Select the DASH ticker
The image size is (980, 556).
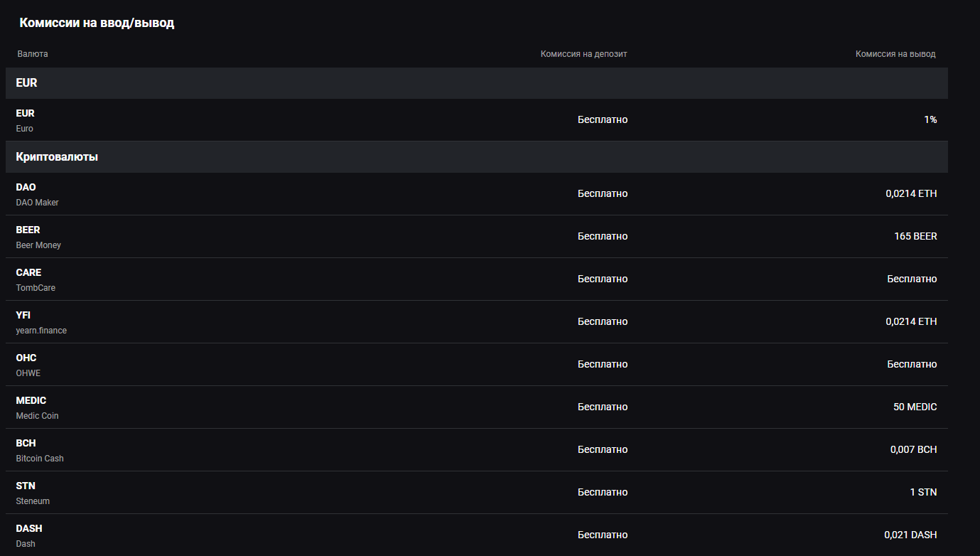[x=29, y=528]
